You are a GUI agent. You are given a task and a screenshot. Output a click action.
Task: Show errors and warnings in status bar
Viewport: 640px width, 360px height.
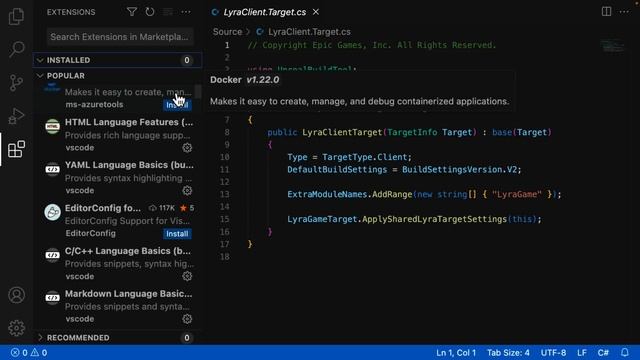click(x=29, y=352)
